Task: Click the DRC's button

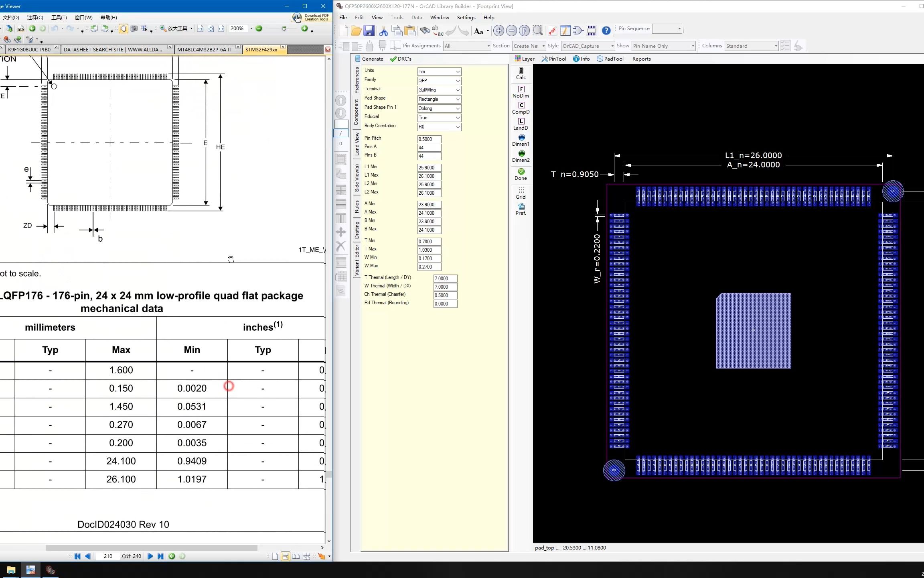Action: point(401,59)
